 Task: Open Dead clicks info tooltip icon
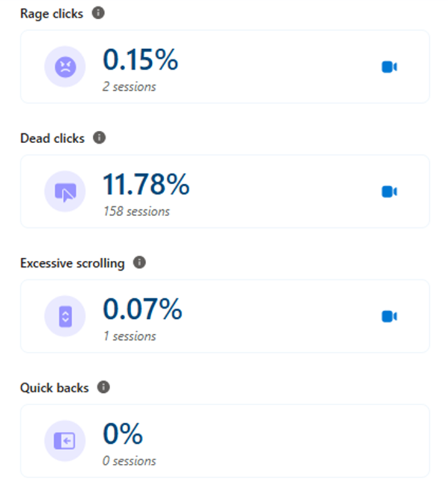(x=100, y=138)
